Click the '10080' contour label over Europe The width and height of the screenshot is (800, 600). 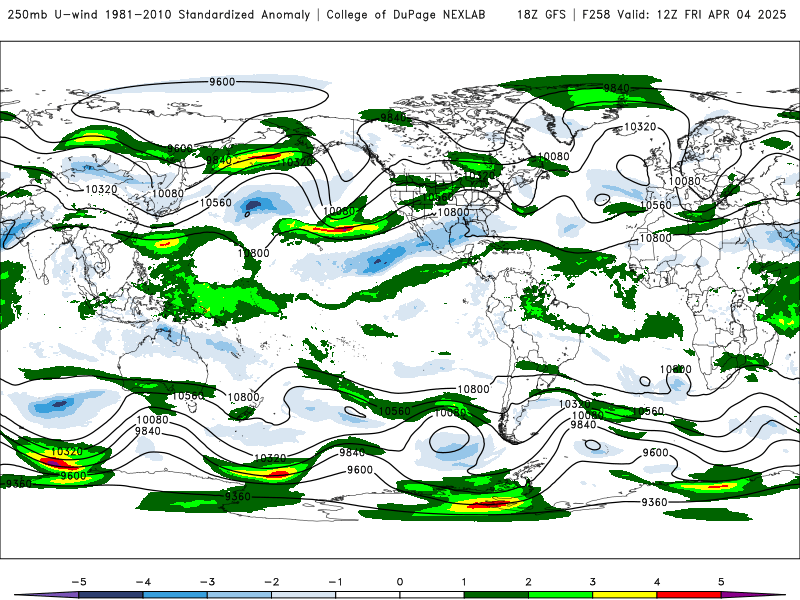(x=685, y=181)
